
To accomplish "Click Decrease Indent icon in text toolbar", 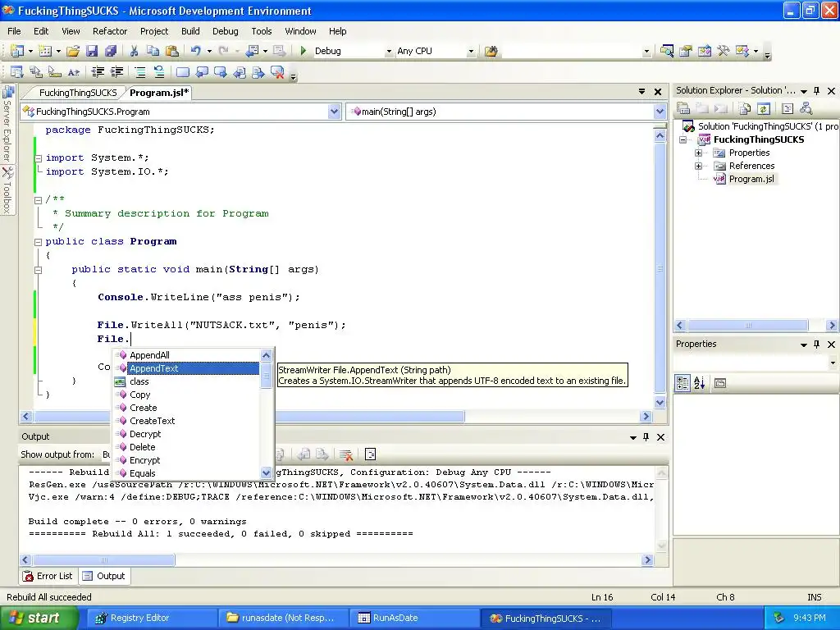I will pyautogui.click(x=98, y=72).
